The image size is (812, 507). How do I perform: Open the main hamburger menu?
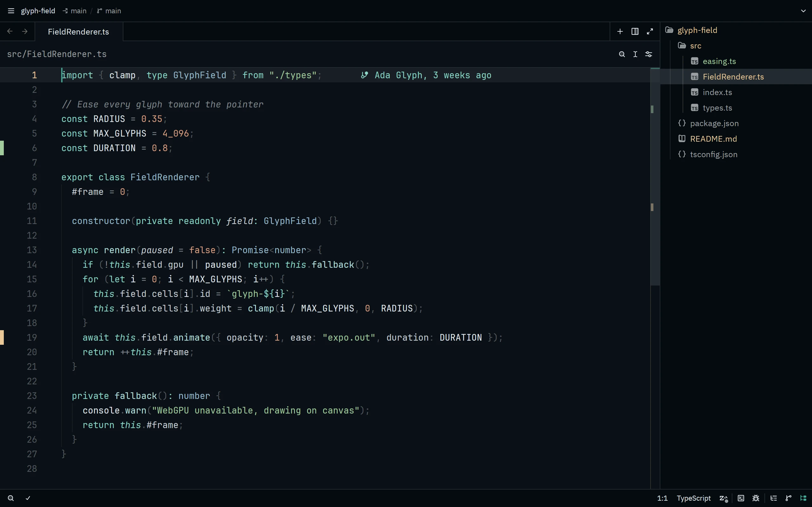click(x=11, y=11)
